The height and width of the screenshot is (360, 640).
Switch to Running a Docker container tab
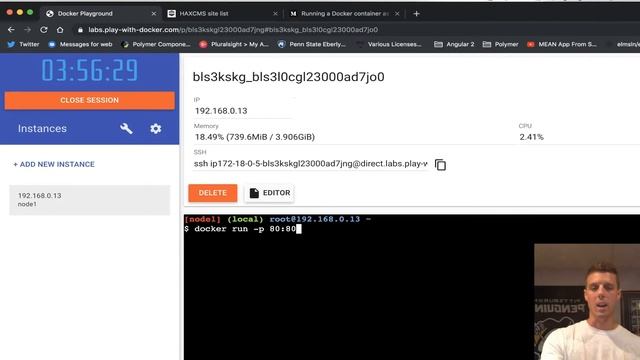pyautogui.click(x=344, y=13)
